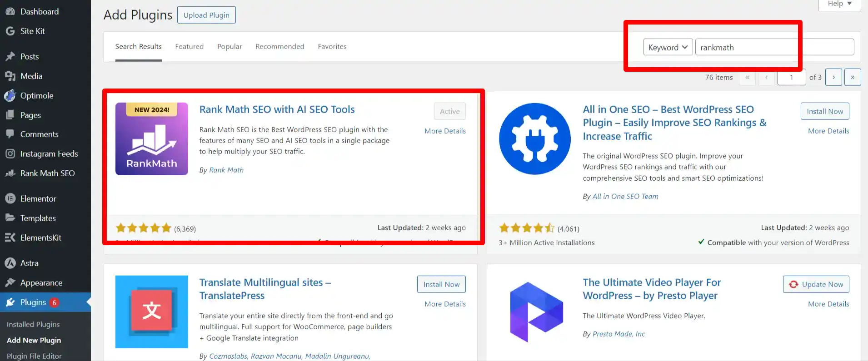
Task: Click the Pages icon in sidebar
Action: point(10,115)
